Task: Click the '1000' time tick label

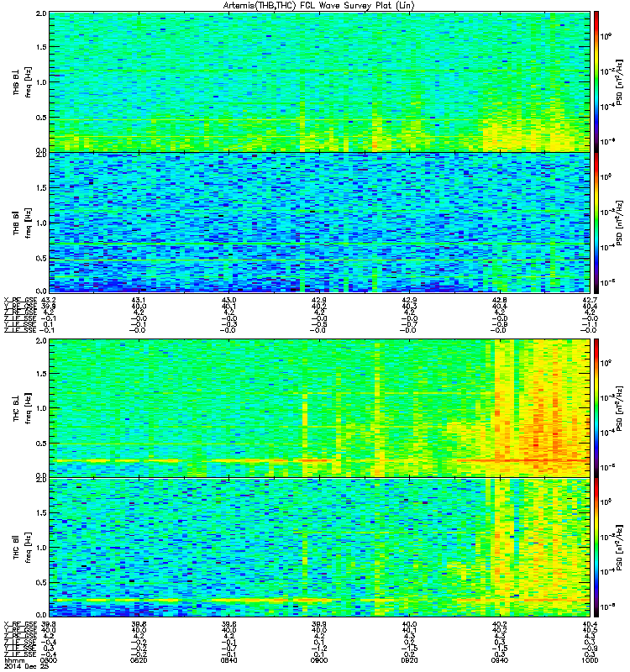Action: (x=590, y=660)
